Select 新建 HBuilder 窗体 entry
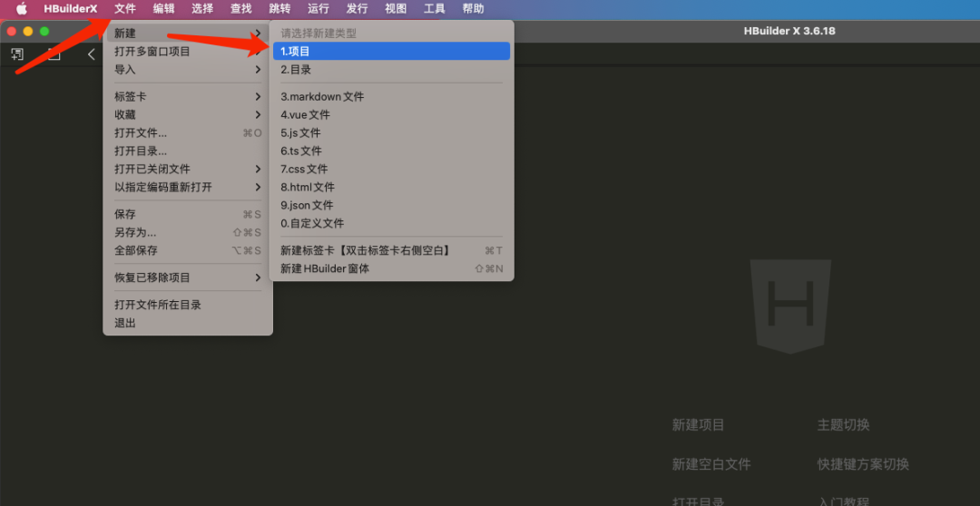The height and width of the screenshot is (506, 980). 391,268
